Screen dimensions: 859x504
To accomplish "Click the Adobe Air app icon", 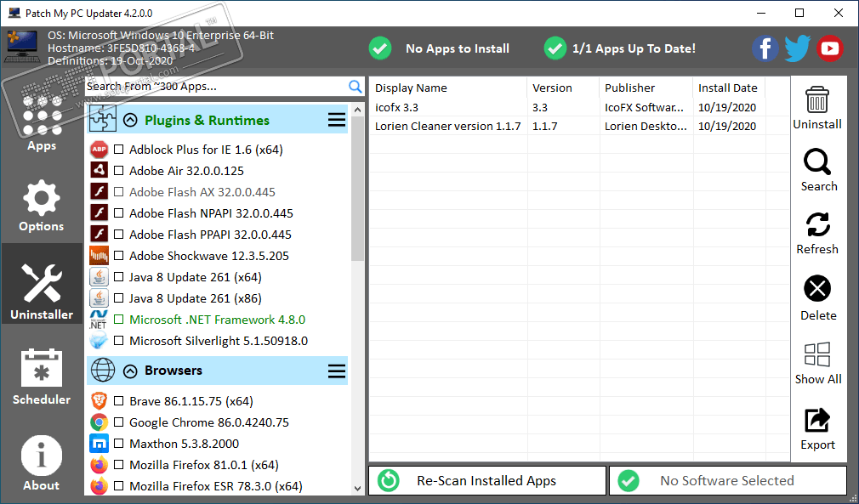I will point(100,171).
